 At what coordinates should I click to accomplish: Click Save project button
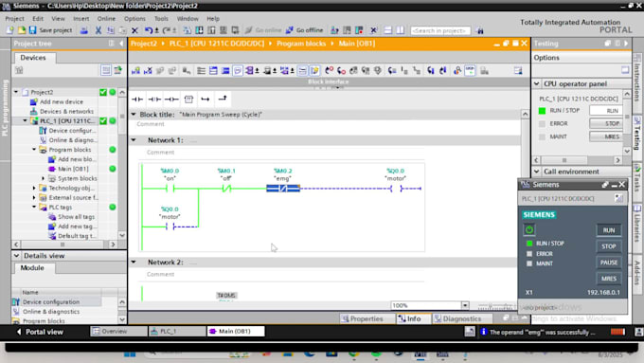coord(51,30)
